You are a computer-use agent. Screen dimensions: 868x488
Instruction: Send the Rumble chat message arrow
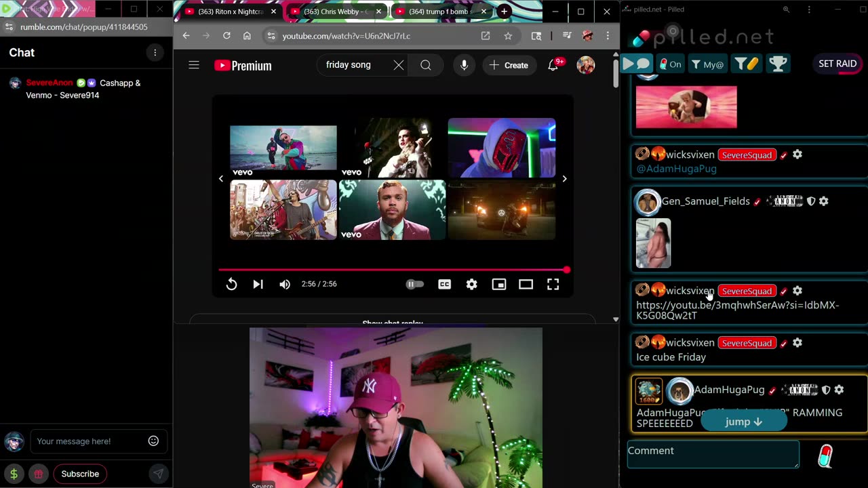click(x=158, y=474)
